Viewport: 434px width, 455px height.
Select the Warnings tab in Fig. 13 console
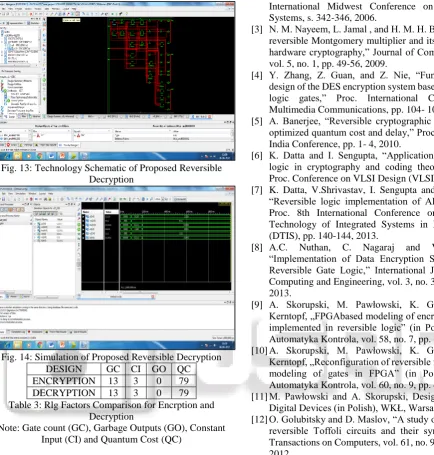tap(26, 145)
